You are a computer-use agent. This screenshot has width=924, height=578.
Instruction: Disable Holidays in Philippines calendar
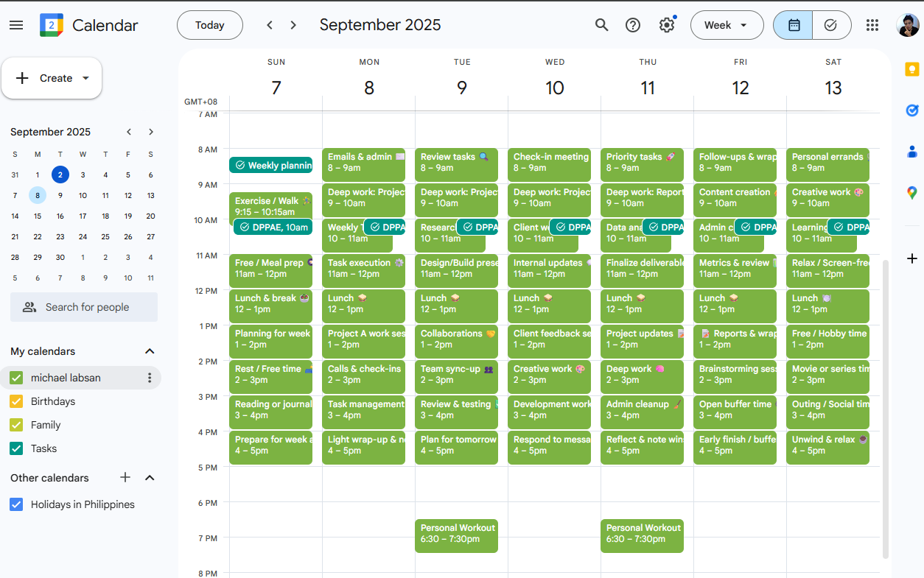pos(16,504)
